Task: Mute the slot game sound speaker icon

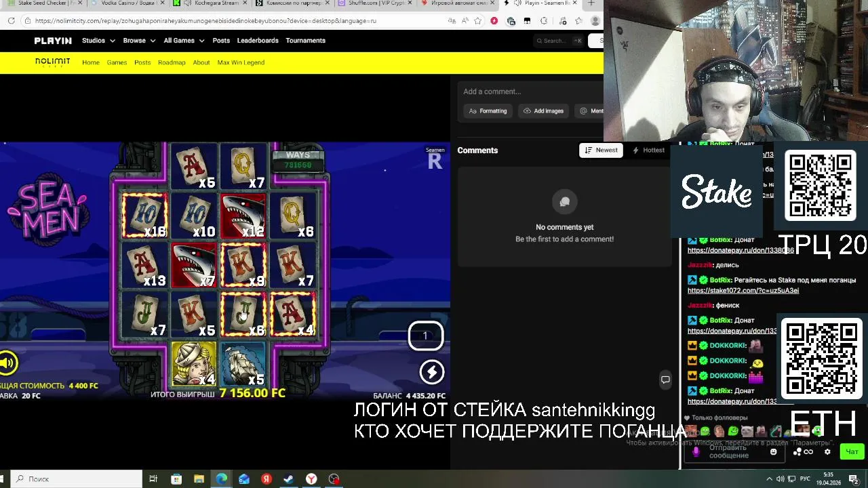Action: pyautogui.click(x=7, y=363)
